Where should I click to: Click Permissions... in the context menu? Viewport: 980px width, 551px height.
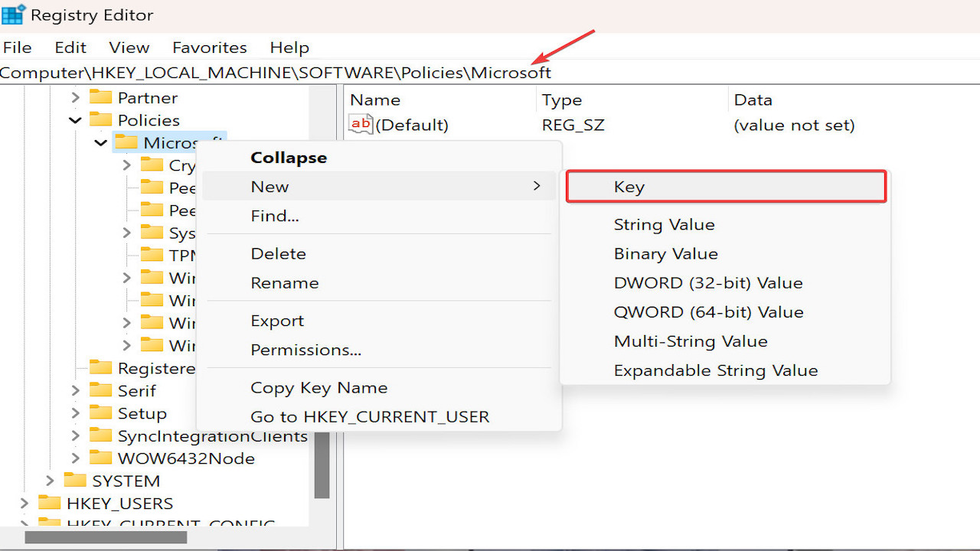coord(305,350)
